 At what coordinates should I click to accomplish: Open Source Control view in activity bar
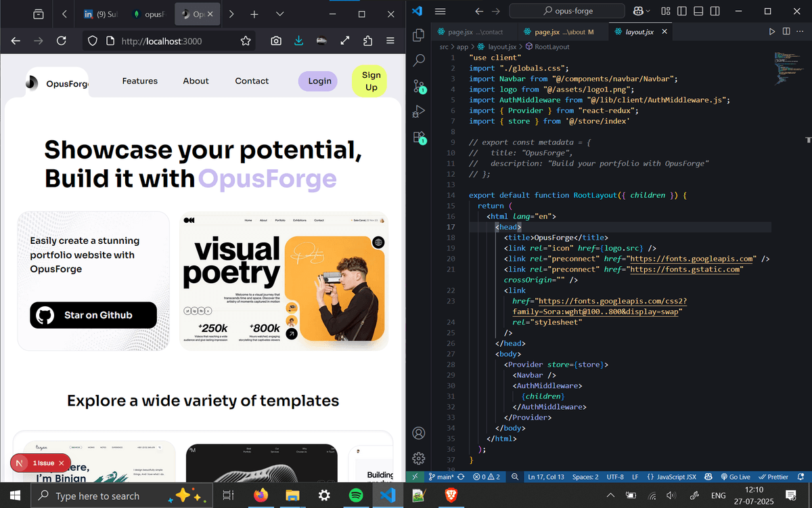coord(419,85)
